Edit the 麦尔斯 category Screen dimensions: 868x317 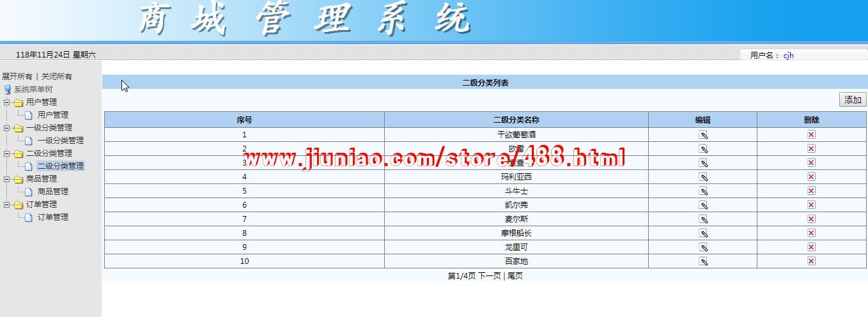pyautogui.click(x=703, y=219)
